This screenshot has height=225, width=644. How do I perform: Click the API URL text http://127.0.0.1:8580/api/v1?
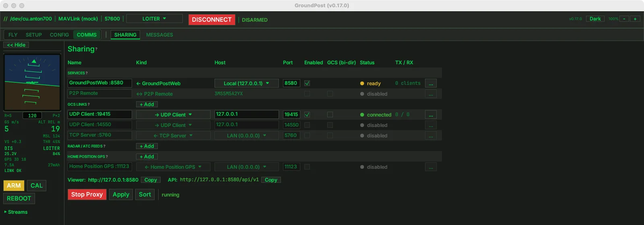coord(219,180)
